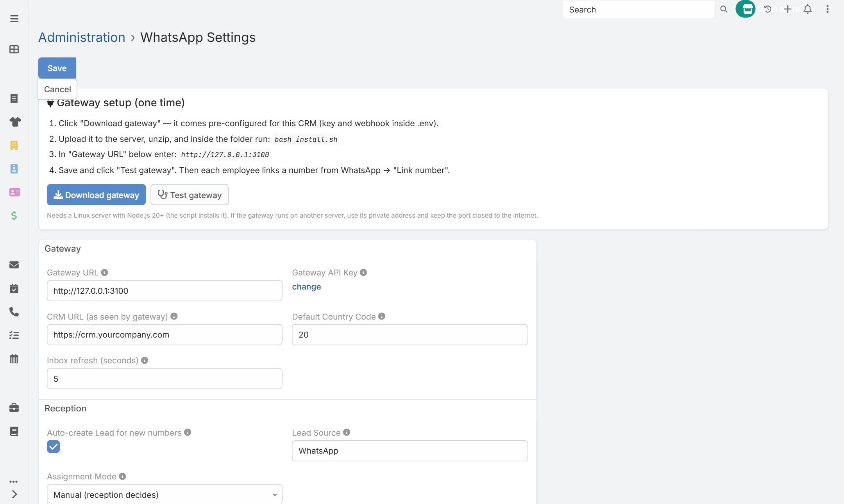Uncheck Auto-create Lead for new numbers
844x504 pixels.
54,447
